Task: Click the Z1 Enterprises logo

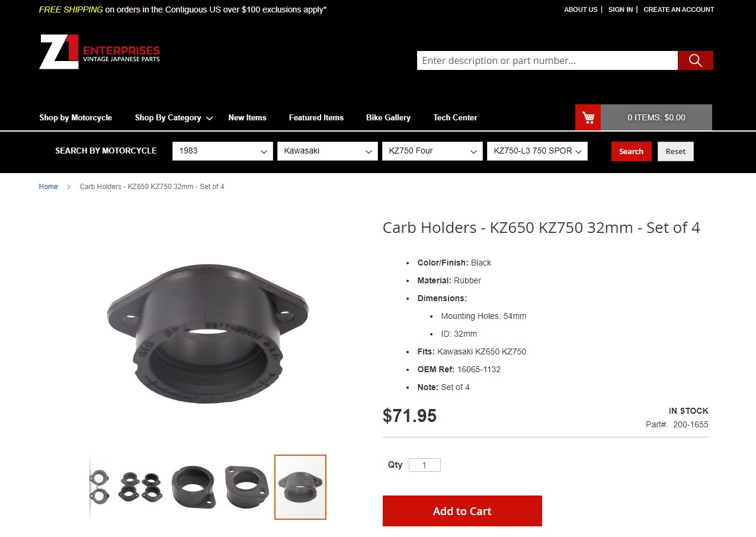Action: click(x=100, y=52)
